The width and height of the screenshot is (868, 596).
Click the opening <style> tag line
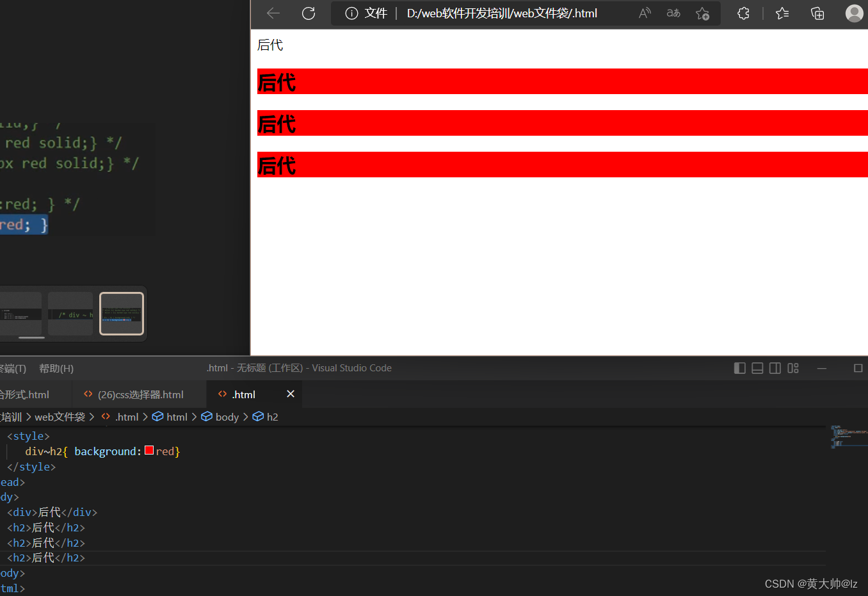coord(28,436)
